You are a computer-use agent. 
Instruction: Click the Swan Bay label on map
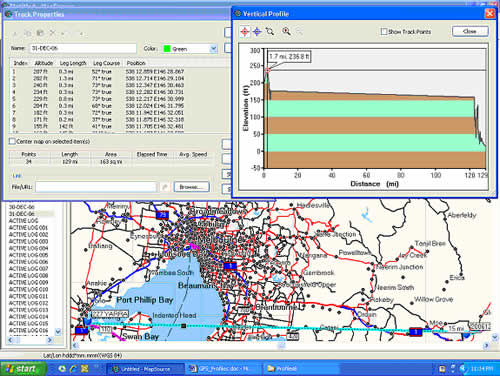click(x=140, y=337)
